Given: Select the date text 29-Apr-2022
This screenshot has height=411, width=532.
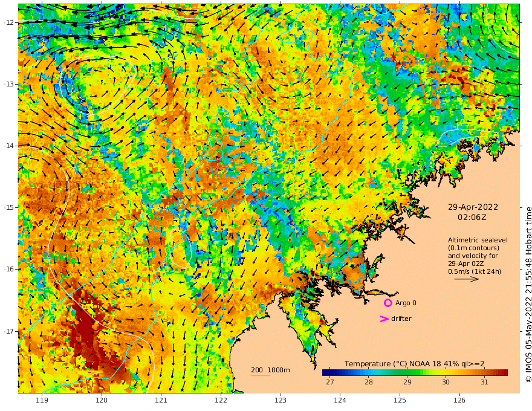Looking at the screenshot, I should click(473, 207).
